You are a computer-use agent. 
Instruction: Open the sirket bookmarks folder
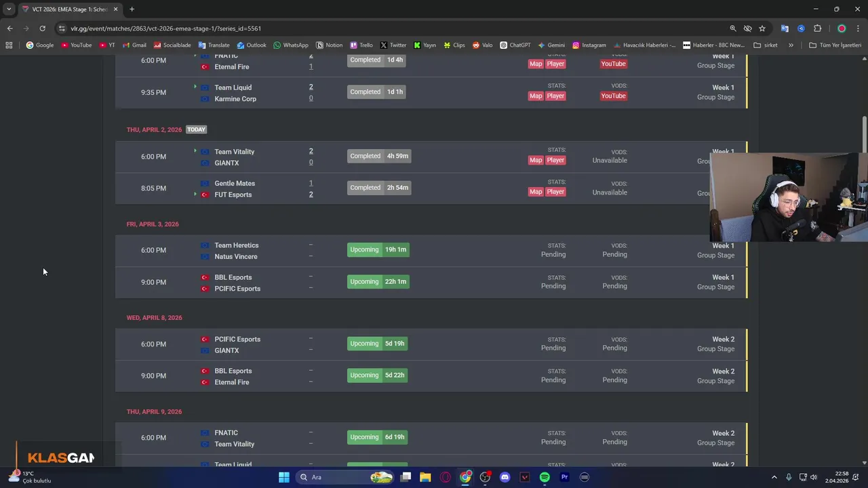(x=766, y=45)
